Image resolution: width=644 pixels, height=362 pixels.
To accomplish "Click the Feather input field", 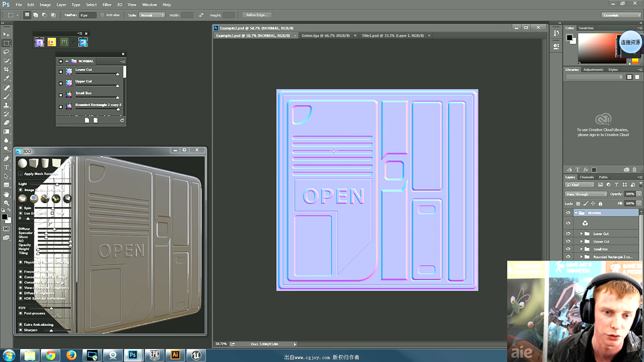I will point(88,15).
